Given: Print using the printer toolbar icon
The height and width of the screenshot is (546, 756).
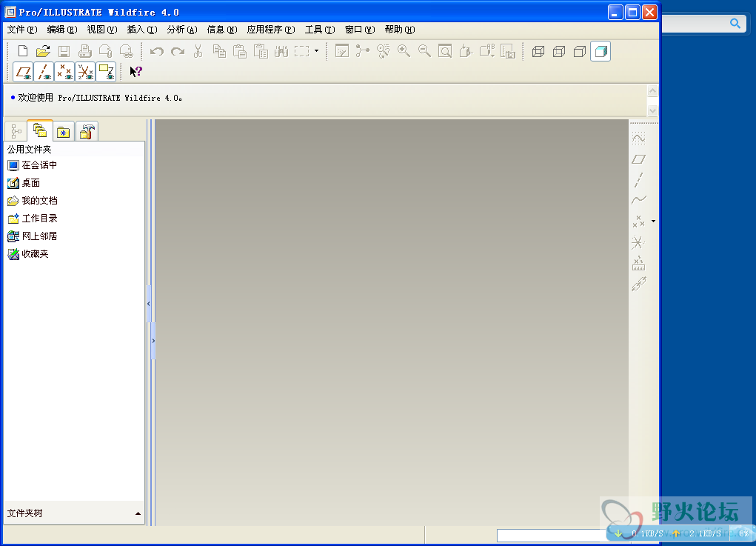Looking at the screenshot, I should coord(85,51).
